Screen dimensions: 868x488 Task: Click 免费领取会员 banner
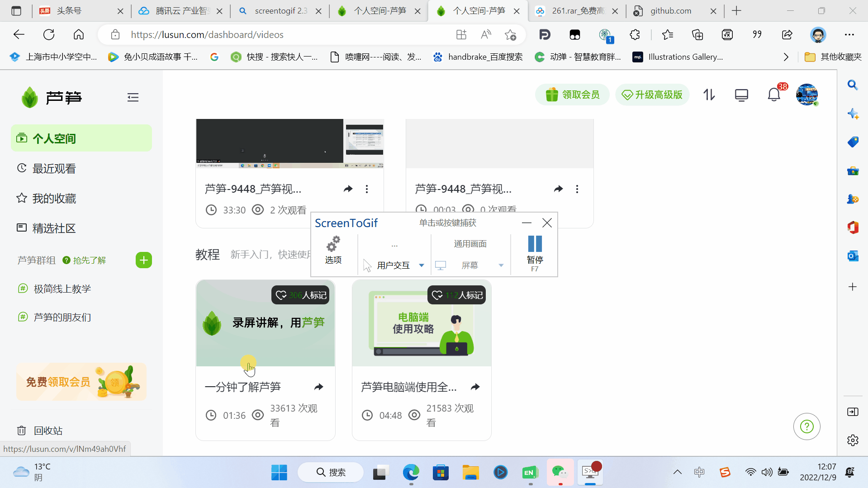point(81,382)
